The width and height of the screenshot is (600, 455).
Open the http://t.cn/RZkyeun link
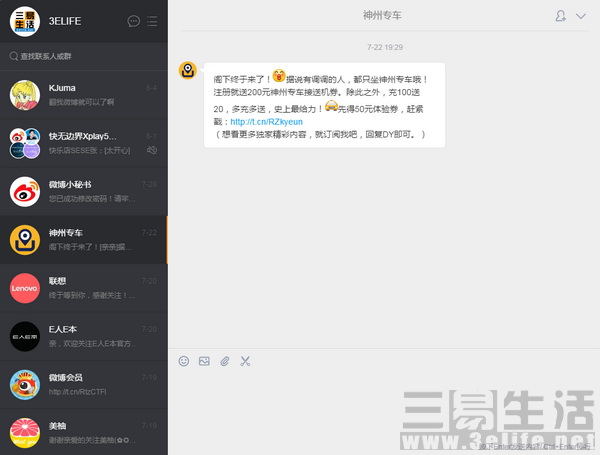(x=266, y=122)
